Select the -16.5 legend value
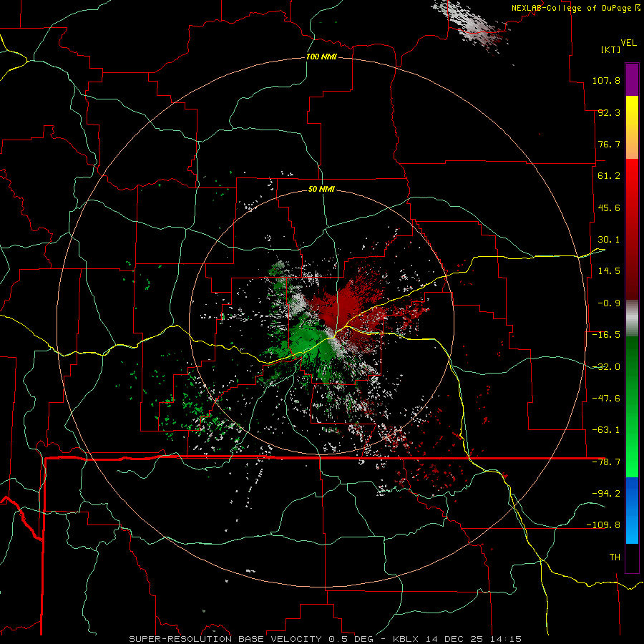Image resolution: width=644 pixels, height=644 pixels. (606, 335)
